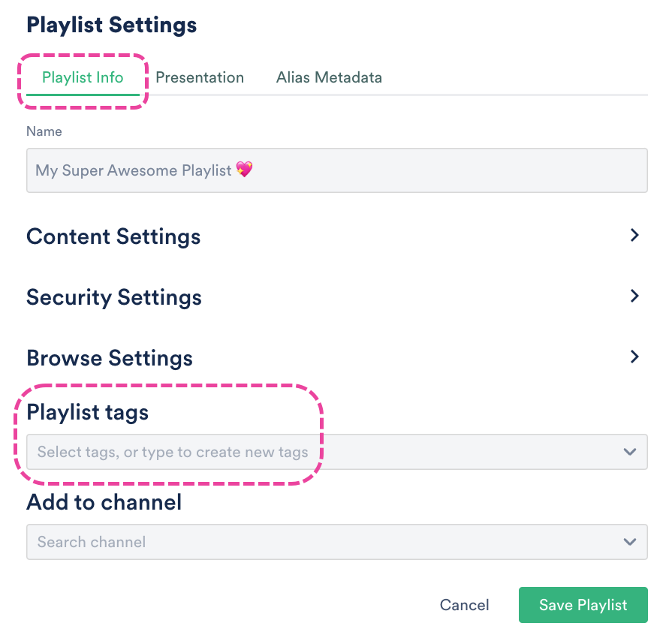Click the Search channel dropdown arrow
Viewport: 672px width, 644px height.
click(629, 542)
